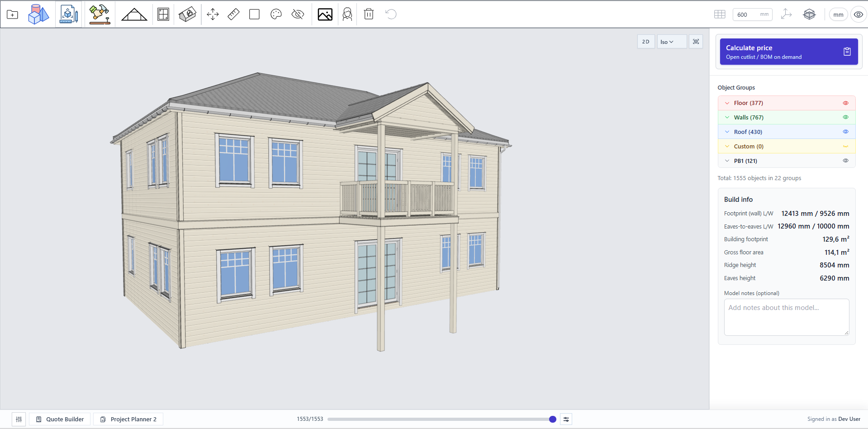Switch viewport to 2D mode

coord(646,42)
